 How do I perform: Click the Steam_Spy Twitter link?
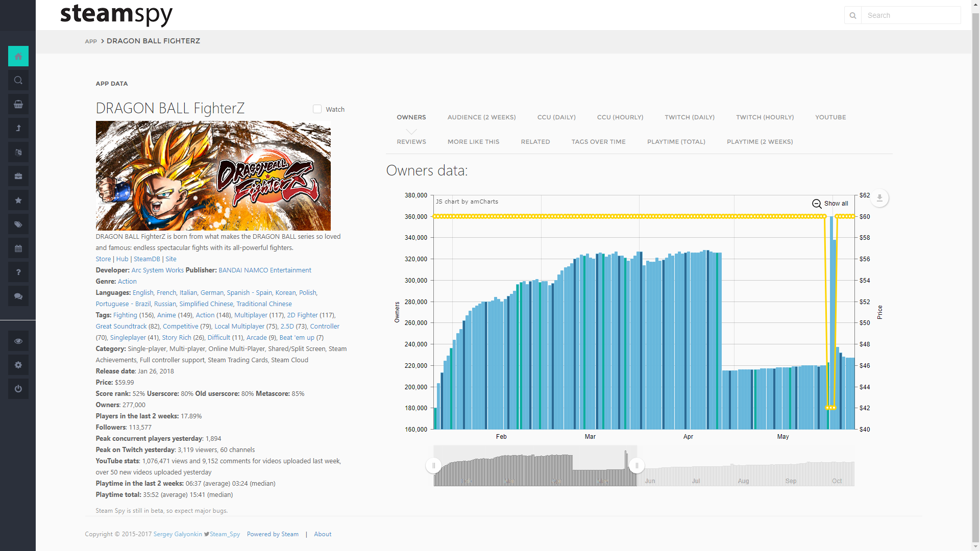pos(225,534)
